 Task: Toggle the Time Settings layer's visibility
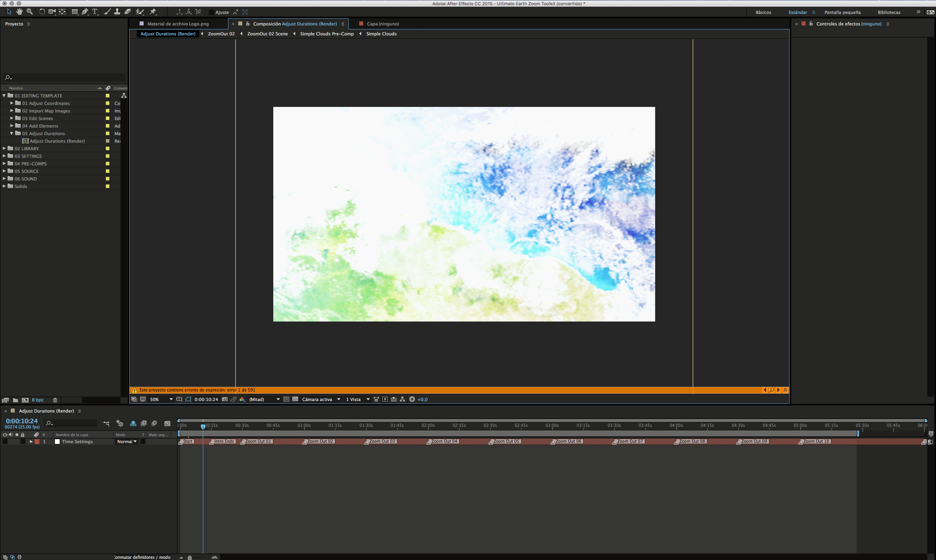(5, 442)
